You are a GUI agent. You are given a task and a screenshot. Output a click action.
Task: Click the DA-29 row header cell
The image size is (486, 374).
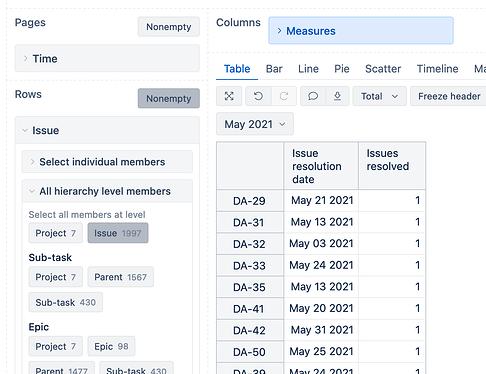(x=250, y=201)
